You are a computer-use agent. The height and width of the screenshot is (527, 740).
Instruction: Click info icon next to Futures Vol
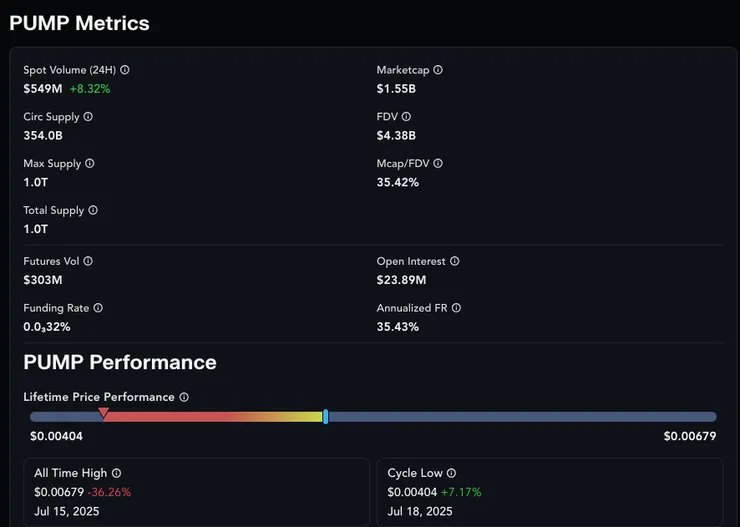(x=88, y=261)
